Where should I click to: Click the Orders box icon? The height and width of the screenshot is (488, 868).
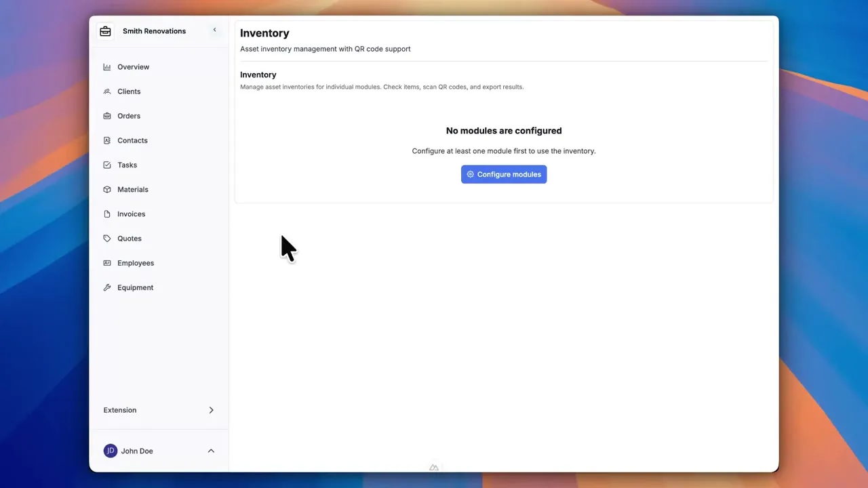click(x=107, y=116)
